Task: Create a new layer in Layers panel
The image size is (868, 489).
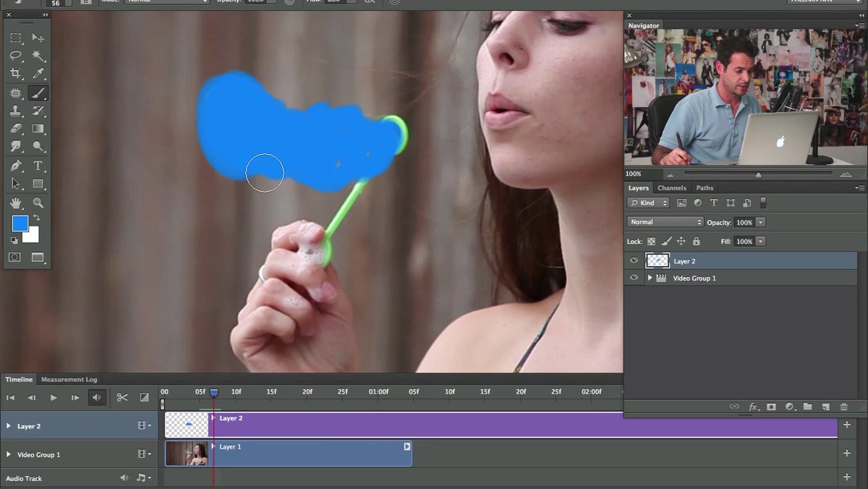Action: [825, 407]
